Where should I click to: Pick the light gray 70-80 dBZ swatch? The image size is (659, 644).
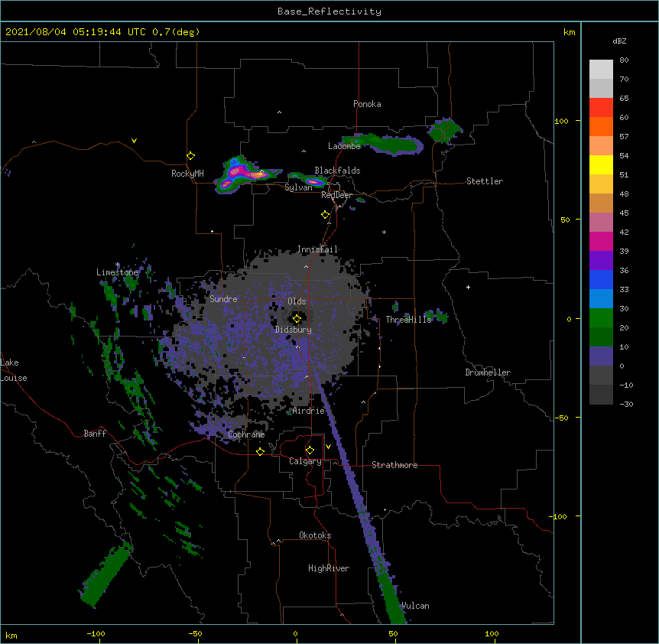pyautogui.click(x=601, y=70)
